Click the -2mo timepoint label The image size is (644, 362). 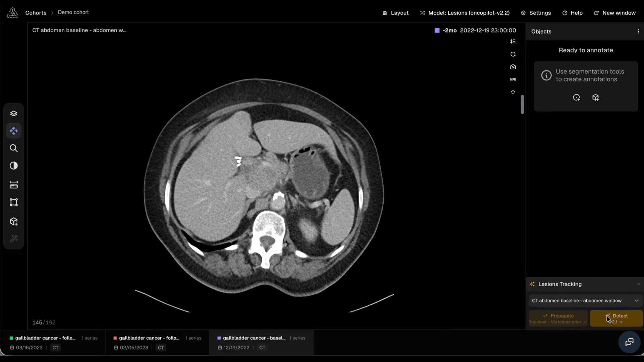click(449, 31)
